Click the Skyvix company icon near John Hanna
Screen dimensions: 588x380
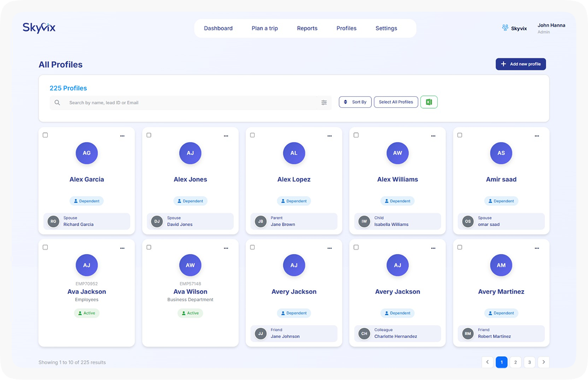click(x=505, y=28)
